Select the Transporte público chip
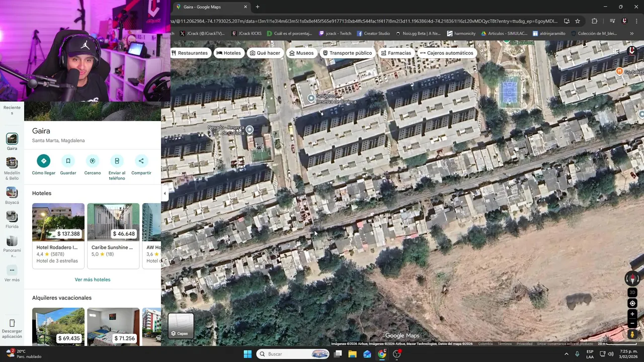644x362 pixels. [348, 53]
